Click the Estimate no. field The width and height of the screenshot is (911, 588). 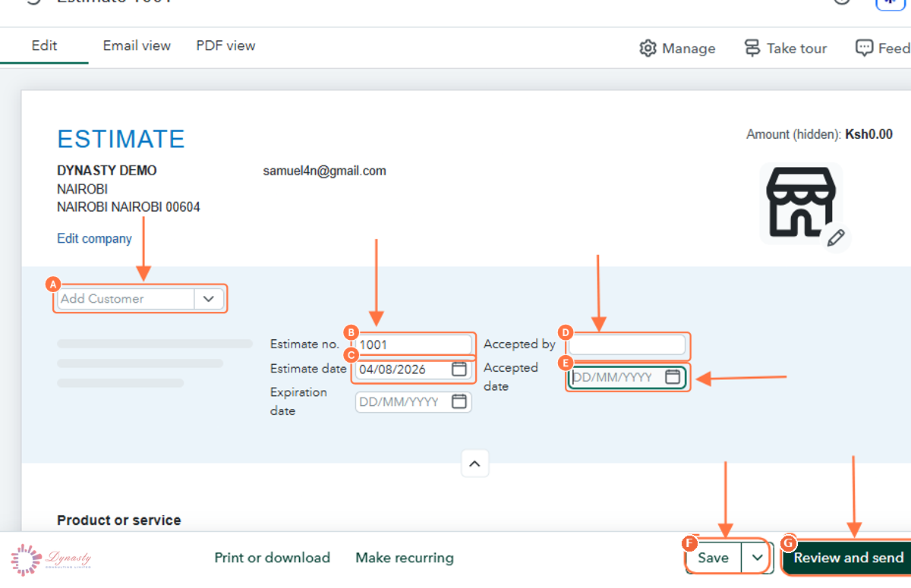(x=414, y=344)
